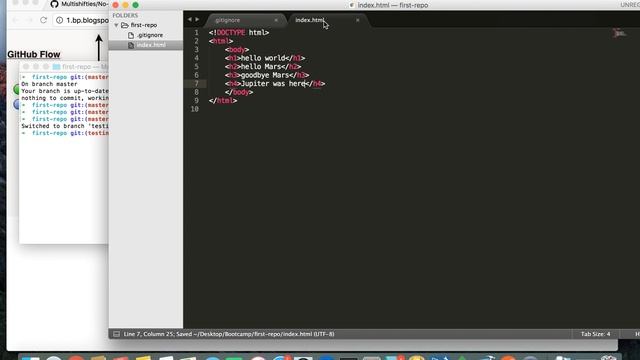
Task: Click the DOCTYPE keyword on line 1
Action: (231, 33)
